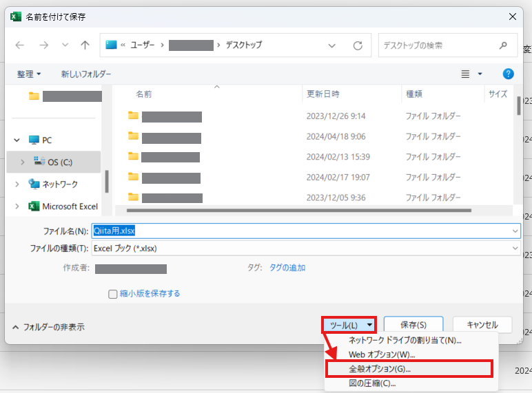Change view layout icon
532x393 pixels.
(x=465, y=74)
